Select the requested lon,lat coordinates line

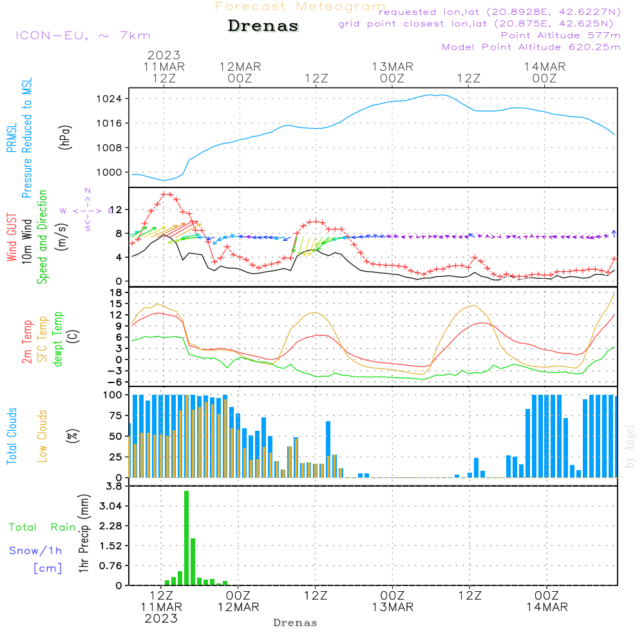pyautogui.click(x=499, y=12)
